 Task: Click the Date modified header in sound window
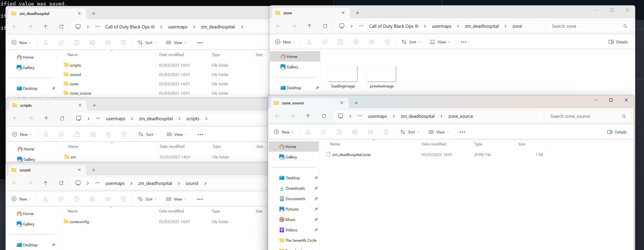coord(171,211)
